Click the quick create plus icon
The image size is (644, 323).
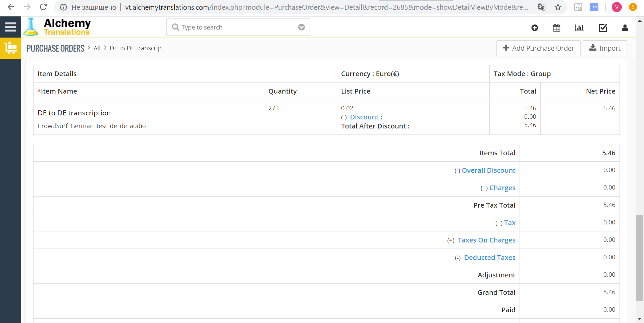pyautogui.click(x=535, y=28)
